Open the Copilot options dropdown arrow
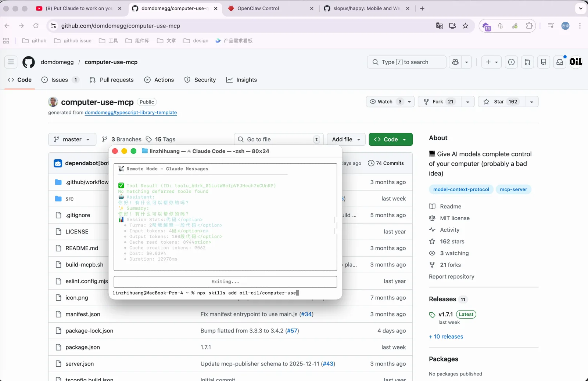 point(467,62)
